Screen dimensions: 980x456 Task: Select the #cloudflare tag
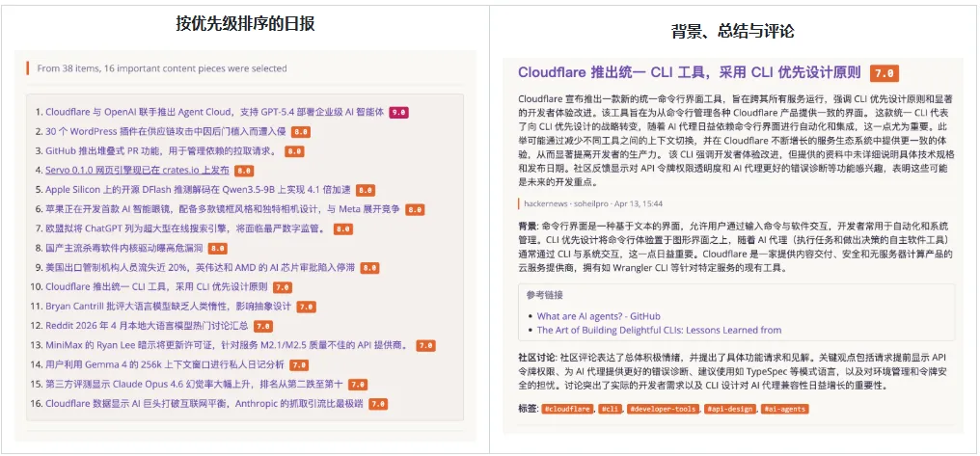point(567,409)
